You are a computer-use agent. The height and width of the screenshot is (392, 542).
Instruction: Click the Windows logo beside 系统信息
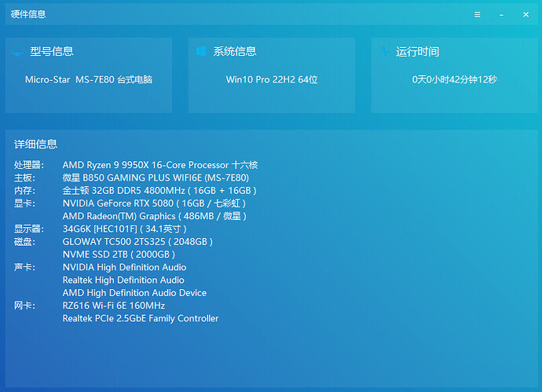coord(201,52)
